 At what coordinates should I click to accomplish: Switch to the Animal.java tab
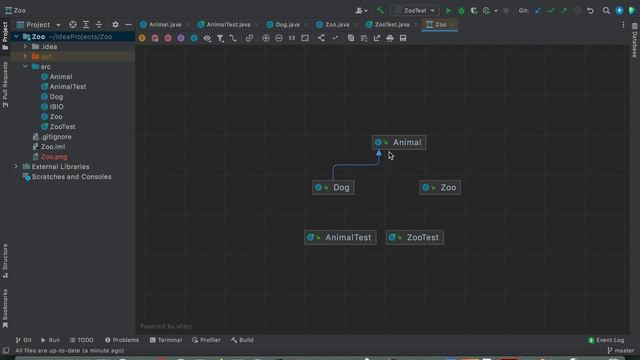coord(161,24)
